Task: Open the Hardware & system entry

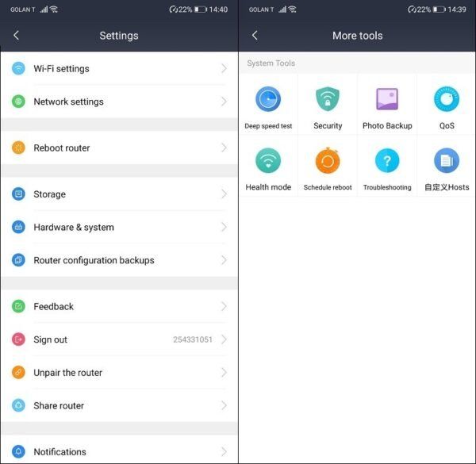Action: [119, 227]
